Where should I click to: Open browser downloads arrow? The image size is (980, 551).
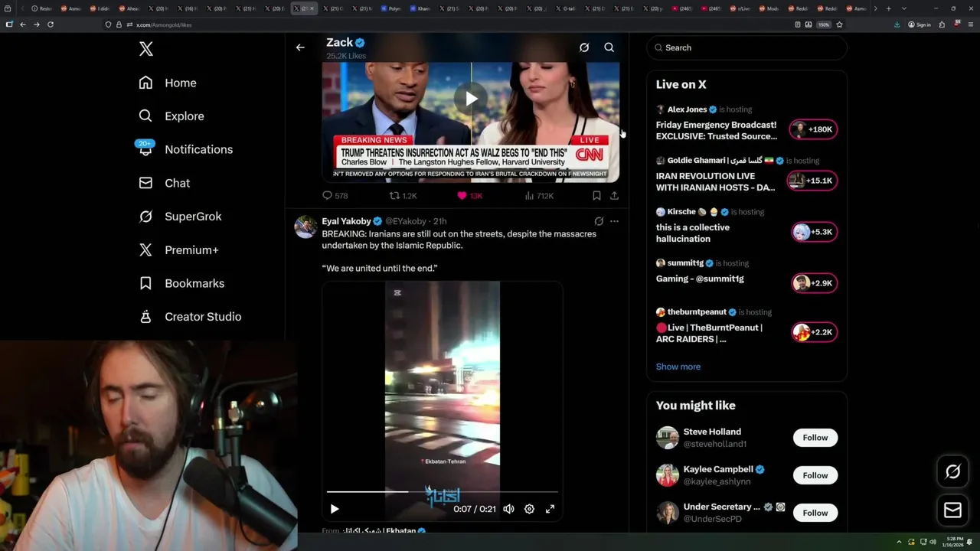tap(897, 24)
